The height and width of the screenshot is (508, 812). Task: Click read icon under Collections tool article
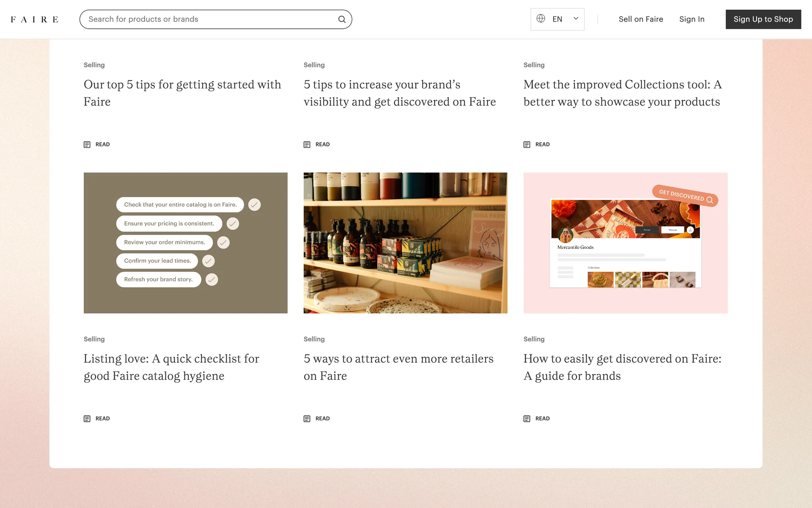(527, 144)
